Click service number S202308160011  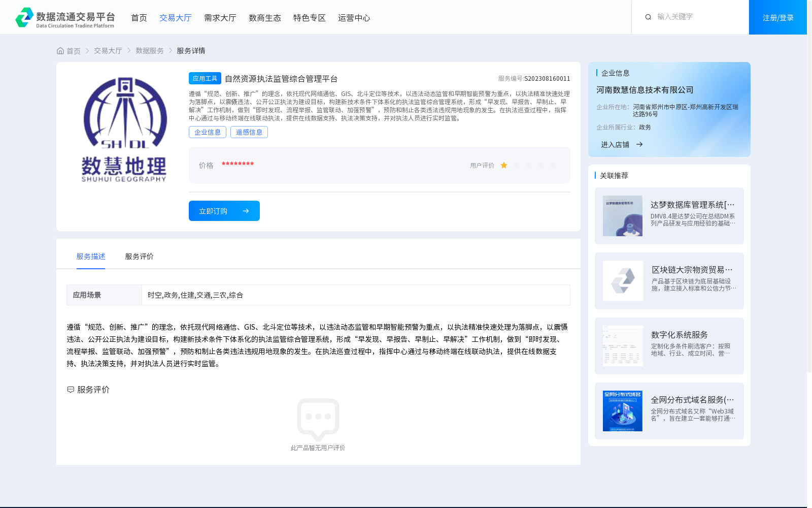pyautogui.click(x=547, y=79)
